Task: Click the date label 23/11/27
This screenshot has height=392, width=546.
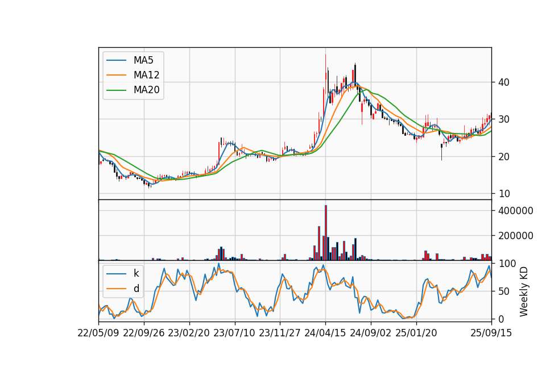Action: pos(280,333)
